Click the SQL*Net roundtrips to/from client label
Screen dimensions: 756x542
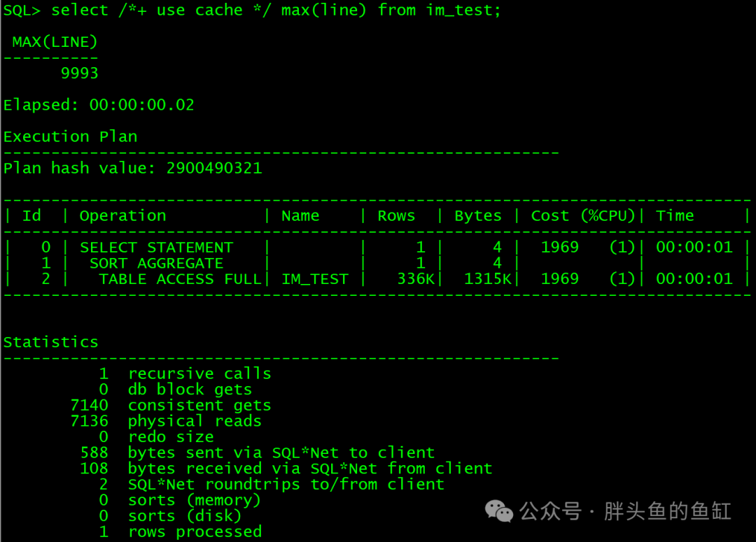coord(286,484)
